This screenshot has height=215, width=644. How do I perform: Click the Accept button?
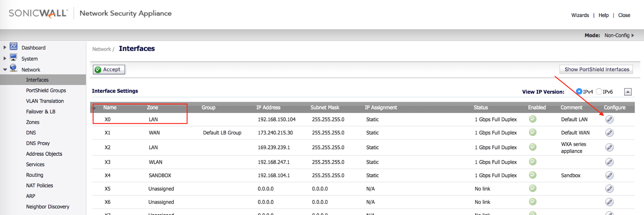pos(109,70)
